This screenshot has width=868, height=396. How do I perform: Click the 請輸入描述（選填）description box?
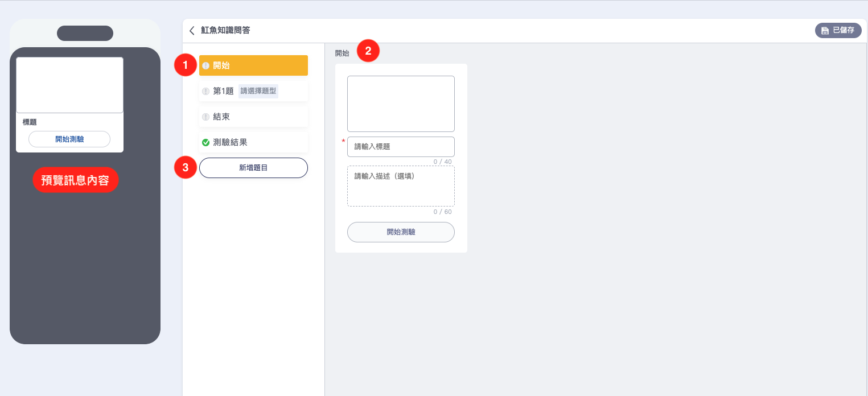(x=401, y=186)
